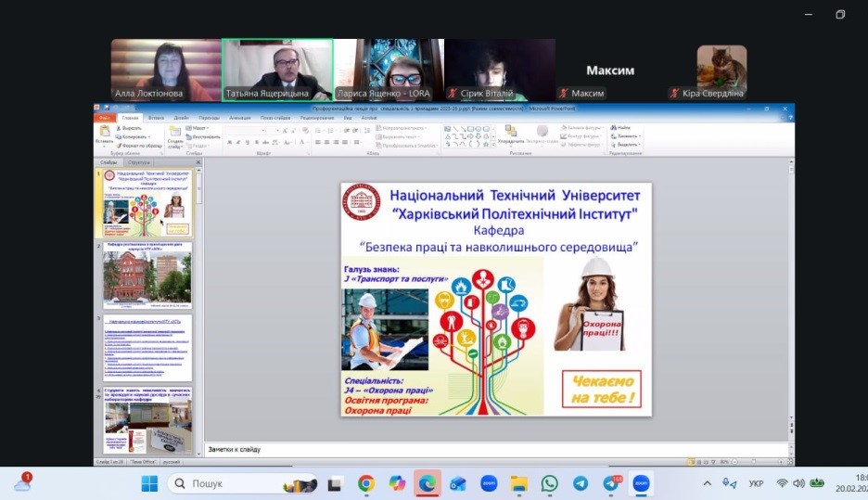The width and height of the screenshot is (868, 500).
Task: Click the Windows Start button
Action: coord(149,483)
